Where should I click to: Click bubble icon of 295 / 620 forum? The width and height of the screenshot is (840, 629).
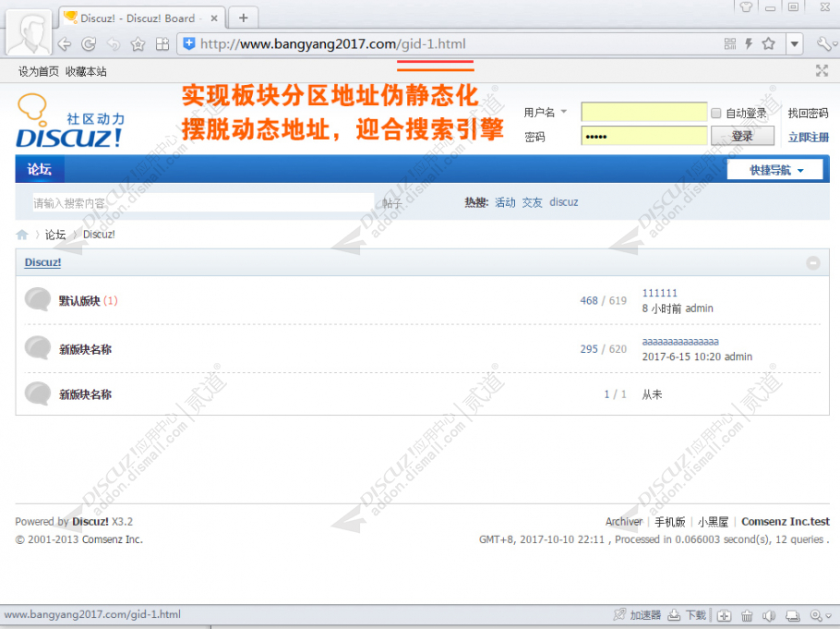tap(38, 347)
